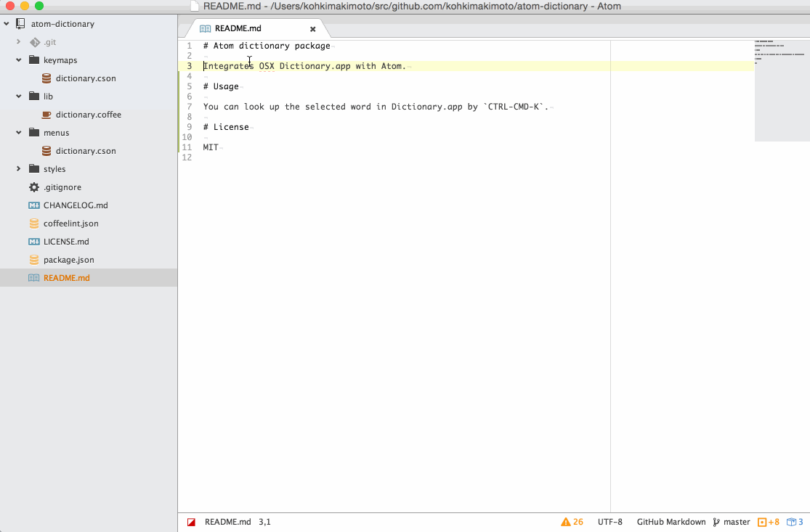Click the markdown icon of LICENSE.md
This screenshot has height=532, width=810.
[x=34, y=242]
